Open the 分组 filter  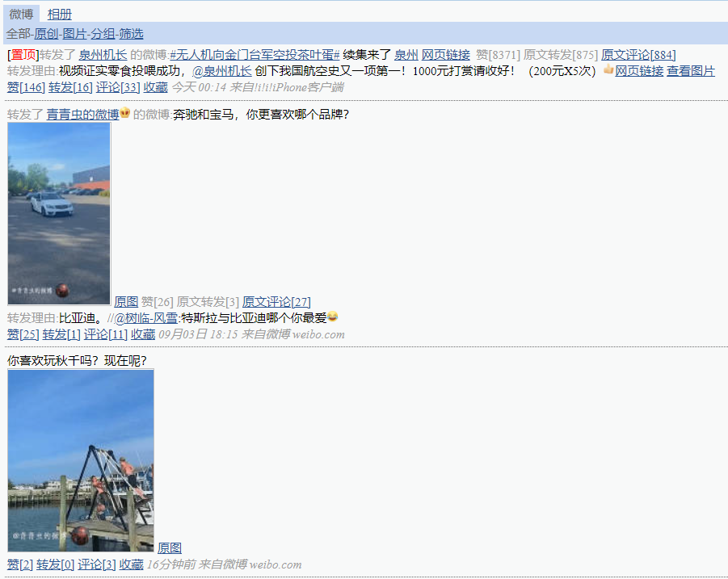(x=103, y=34)
